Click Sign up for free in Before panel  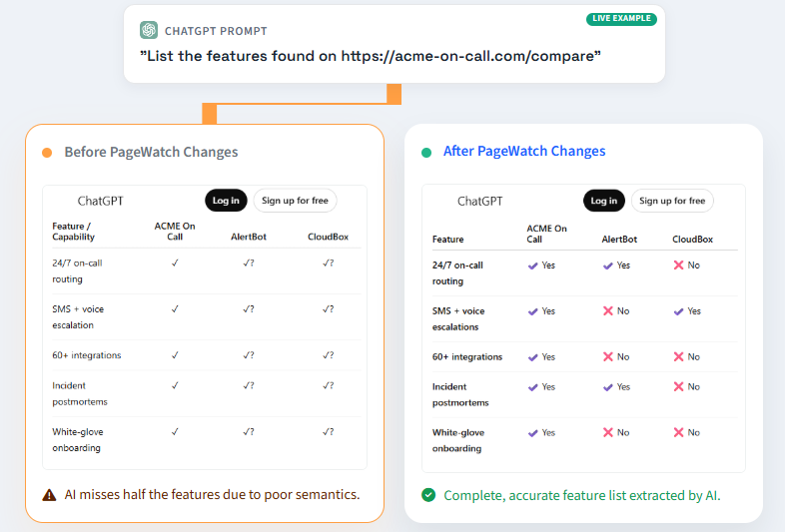coord(295,201)
